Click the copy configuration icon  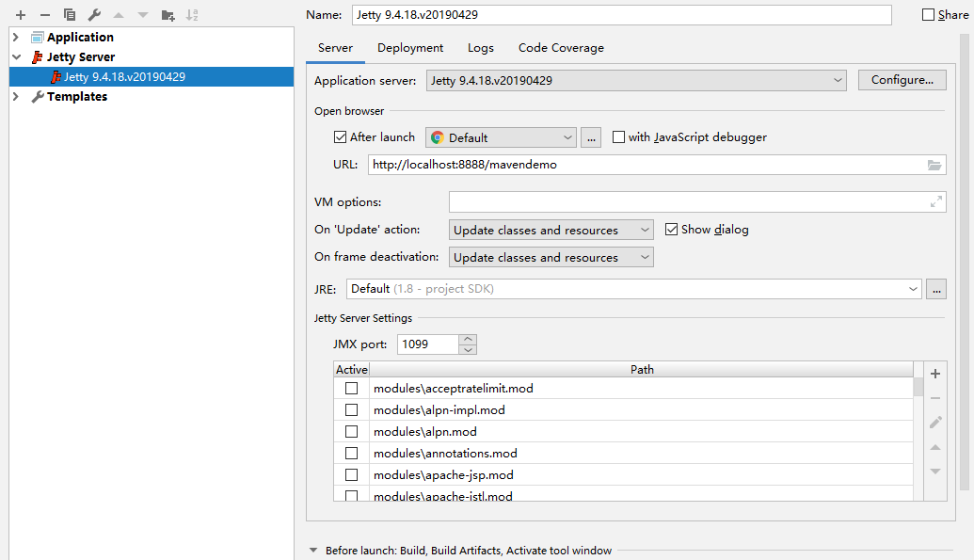[70, 15]
